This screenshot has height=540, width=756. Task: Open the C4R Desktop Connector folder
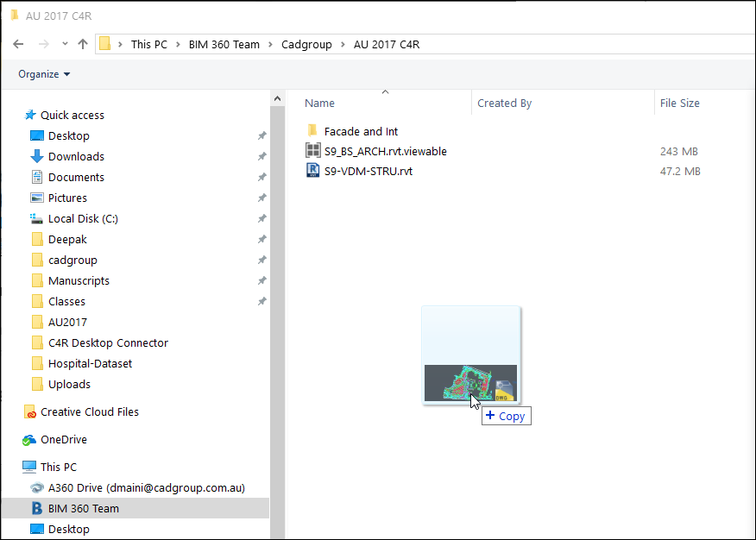tap(108, 343)
